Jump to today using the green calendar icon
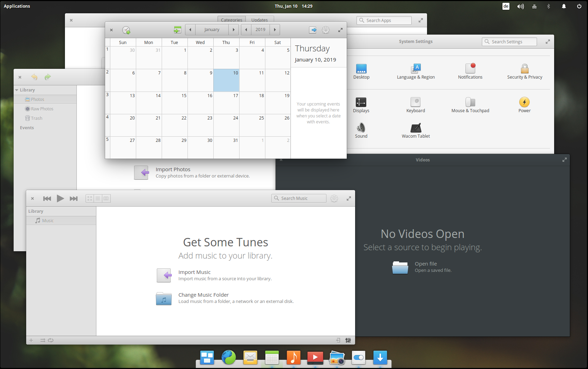Image resolution: width=588 pixels, height=369 pixels. [177, 30]
